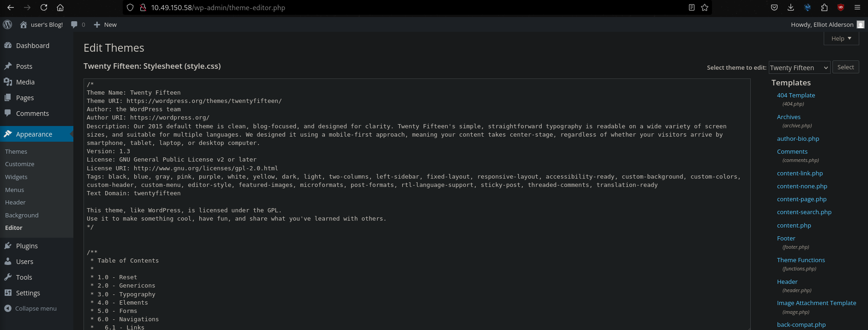Viewport: 868px width, 330px height.
Task: Click the comments bubble icon in admin bar
Action: coord(74,24)
